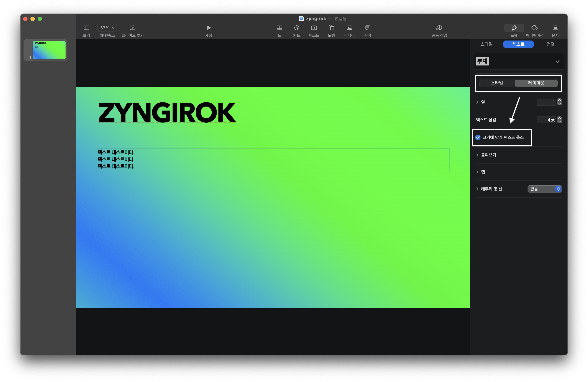Viewport: 588px width, 382px height.
Task: Select the 레이아웃 segment button
Action: [x=536, y=83]
